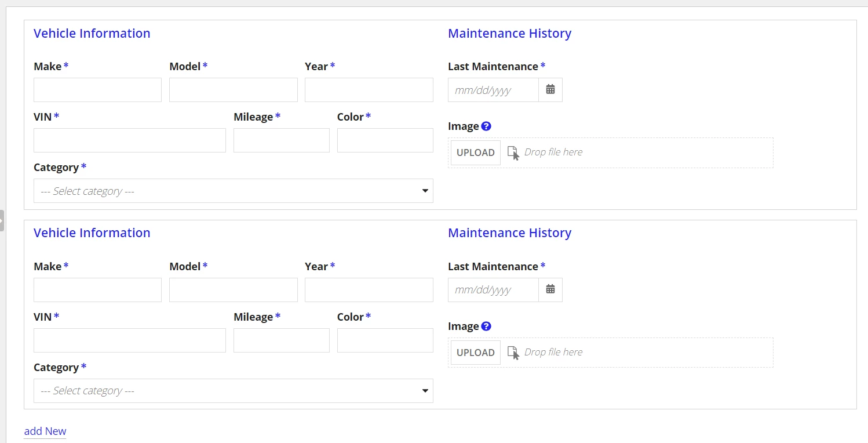This screenshot has height=443, width=868.
Task: Click 'Drop file here' text in second block
Action: [553, 352]
